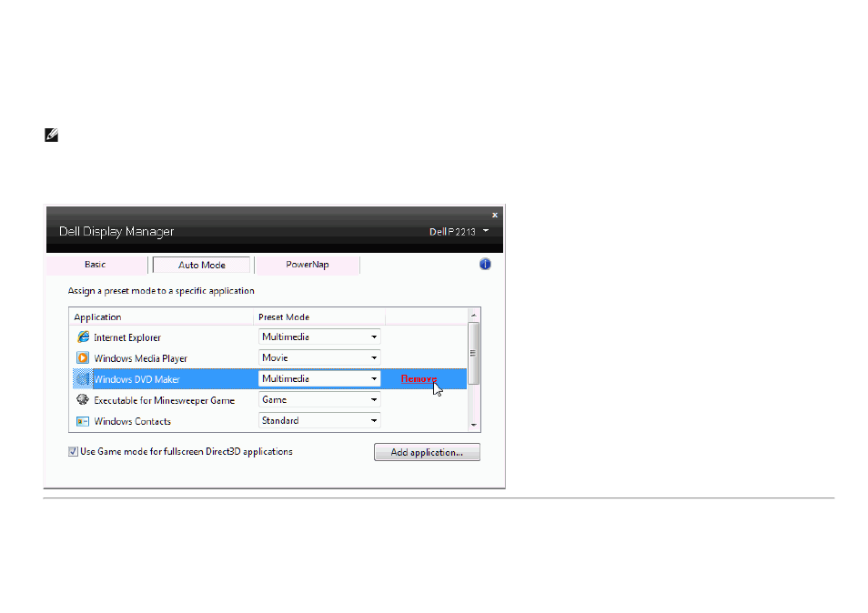
Task: Click the Internet Explorer icon in list
Action: [x=83, y=337]
